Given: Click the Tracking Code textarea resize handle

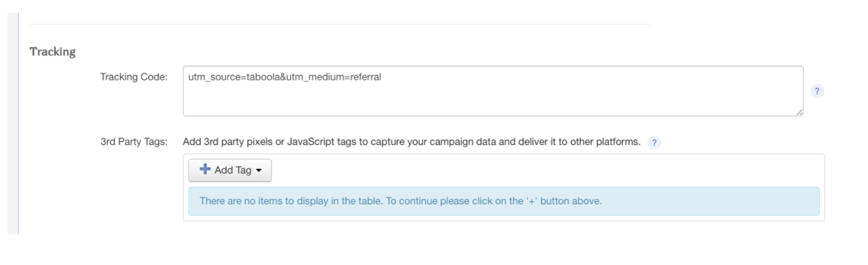Looking at the screenshot, I should [799, 112].
